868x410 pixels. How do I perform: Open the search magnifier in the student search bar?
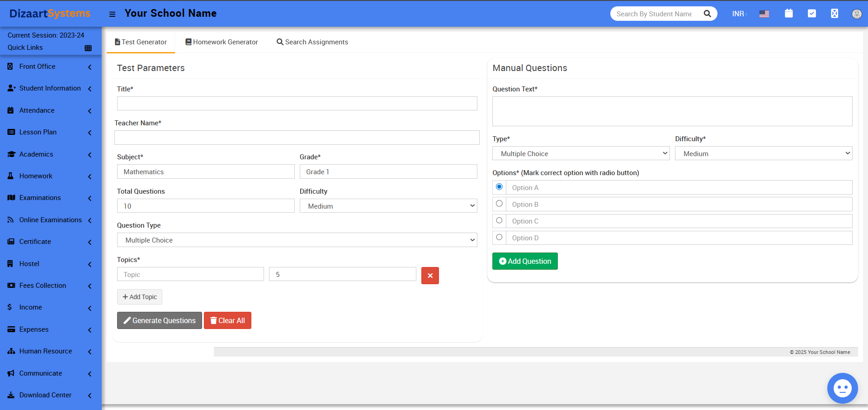[707, 14]
